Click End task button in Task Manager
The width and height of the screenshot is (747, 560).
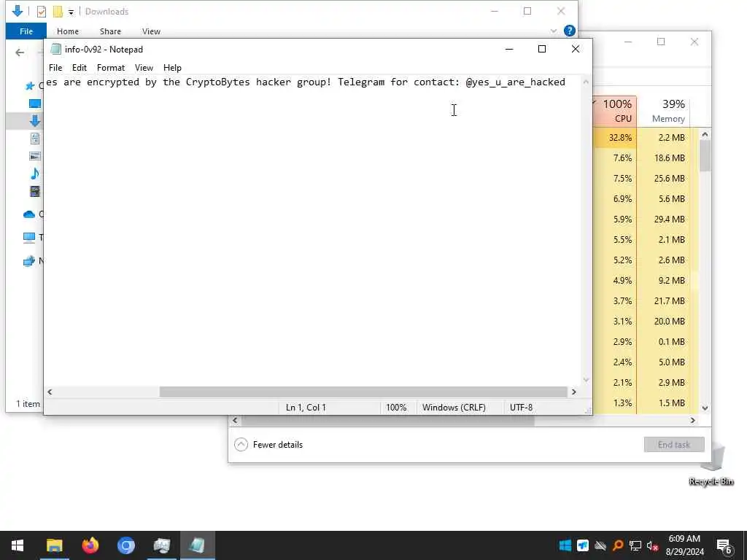pos(673,445)
